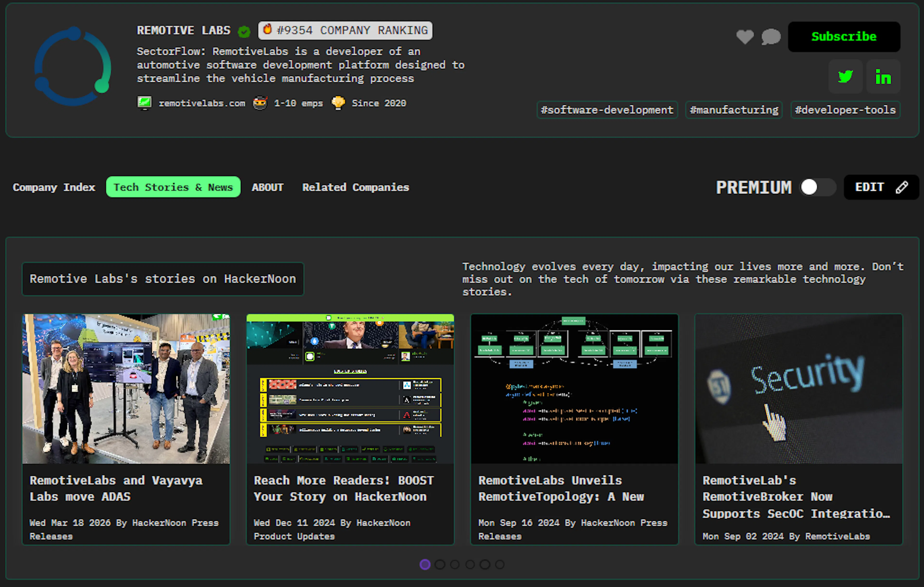Open the LinkedIn icon

tap(883, 77)
